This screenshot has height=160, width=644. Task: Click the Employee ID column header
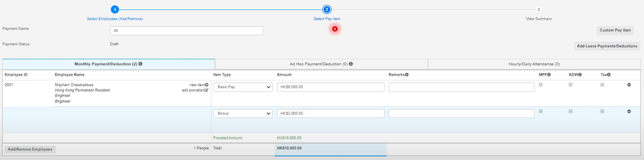pos(16,75)
